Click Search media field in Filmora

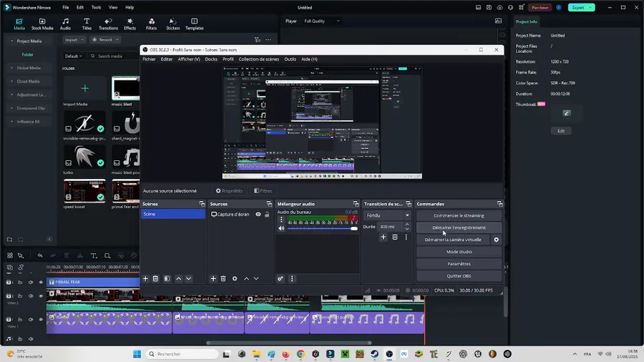tap(116, 57)
